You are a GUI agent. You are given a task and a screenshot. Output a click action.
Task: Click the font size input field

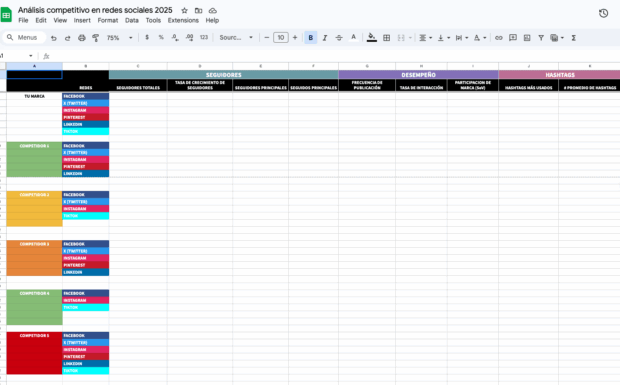click(x=281, y=38)
